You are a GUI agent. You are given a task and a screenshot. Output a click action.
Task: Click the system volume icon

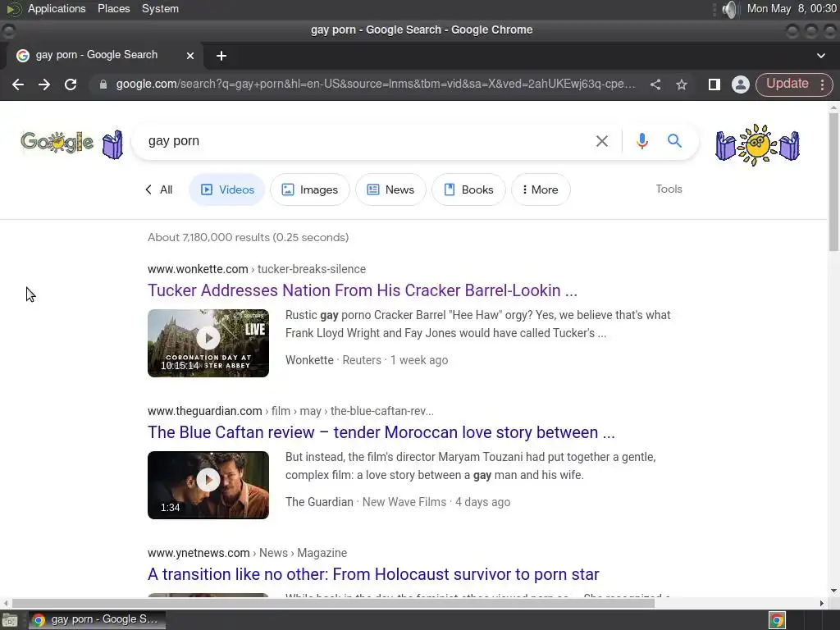(x=729, y=9)
